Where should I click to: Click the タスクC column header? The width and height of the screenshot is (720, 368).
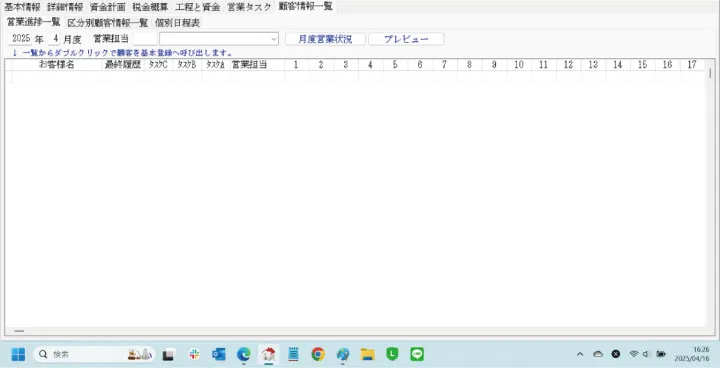158,65
